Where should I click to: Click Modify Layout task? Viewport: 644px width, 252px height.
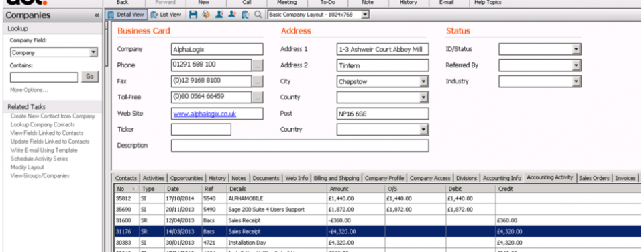(x=27, y=167)
